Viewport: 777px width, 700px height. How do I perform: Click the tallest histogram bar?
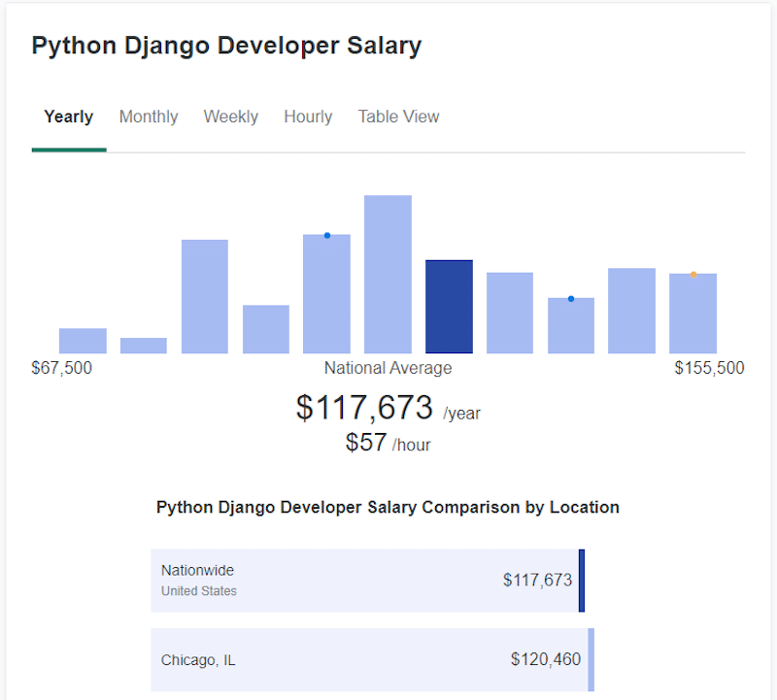[x=388, y=272]
